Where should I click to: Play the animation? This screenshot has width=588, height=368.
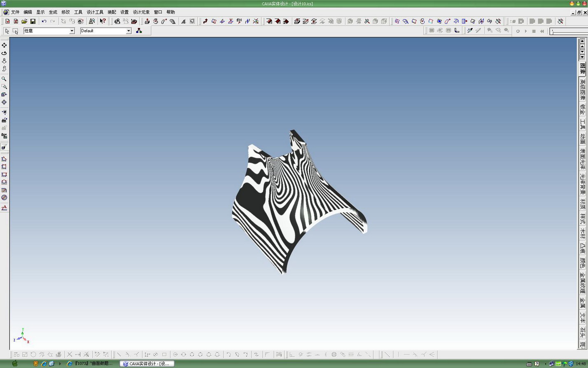(526, 31)
